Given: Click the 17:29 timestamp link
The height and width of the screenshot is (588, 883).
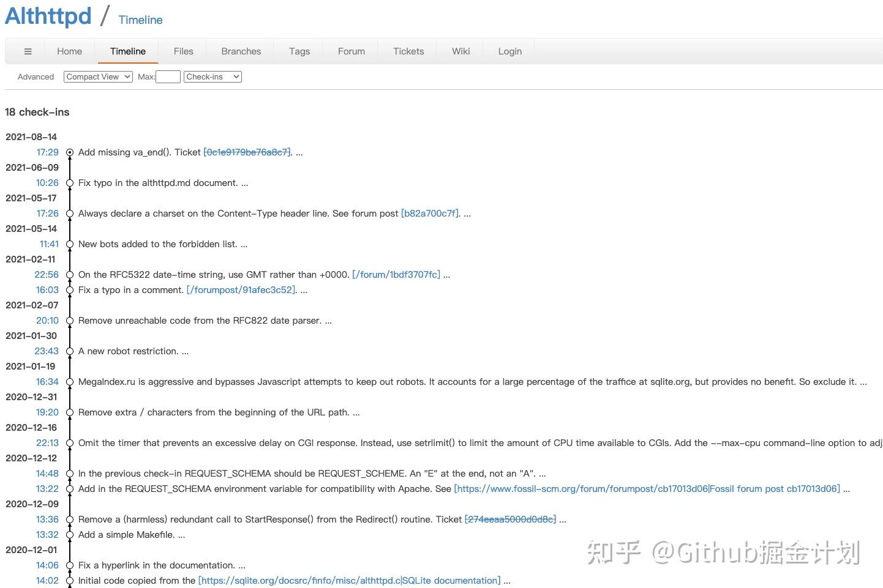Looking at the screenshot, I should pyautogui.click(x=47, y=152).
